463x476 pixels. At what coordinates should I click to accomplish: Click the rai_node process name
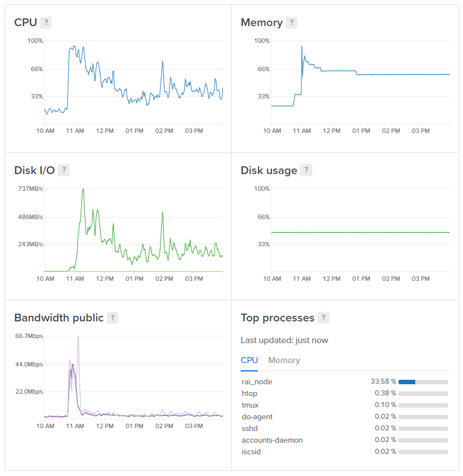(x=257, y=381)
